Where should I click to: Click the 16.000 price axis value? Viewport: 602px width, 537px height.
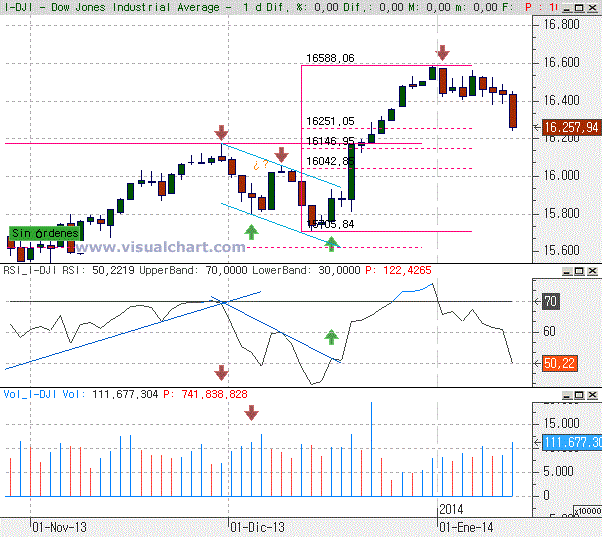click(561, 175)
